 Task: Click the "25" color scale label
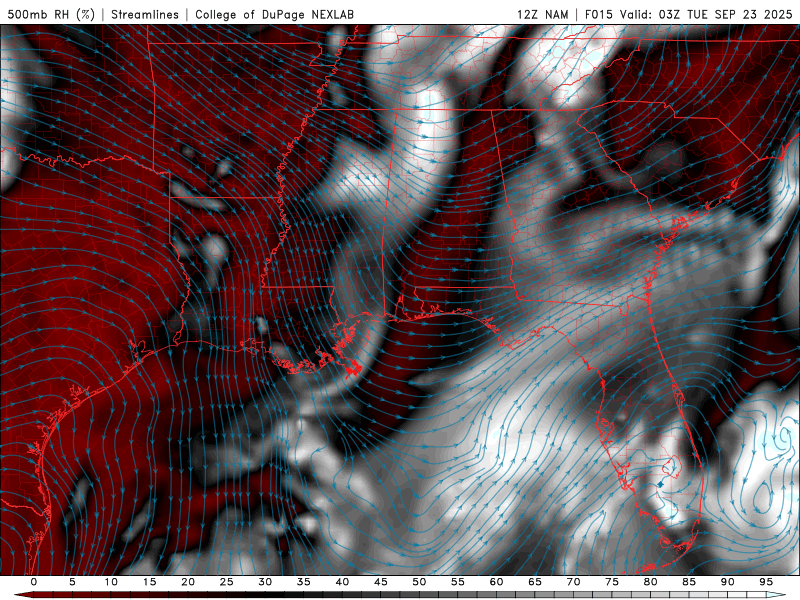[x=227, y=582]
